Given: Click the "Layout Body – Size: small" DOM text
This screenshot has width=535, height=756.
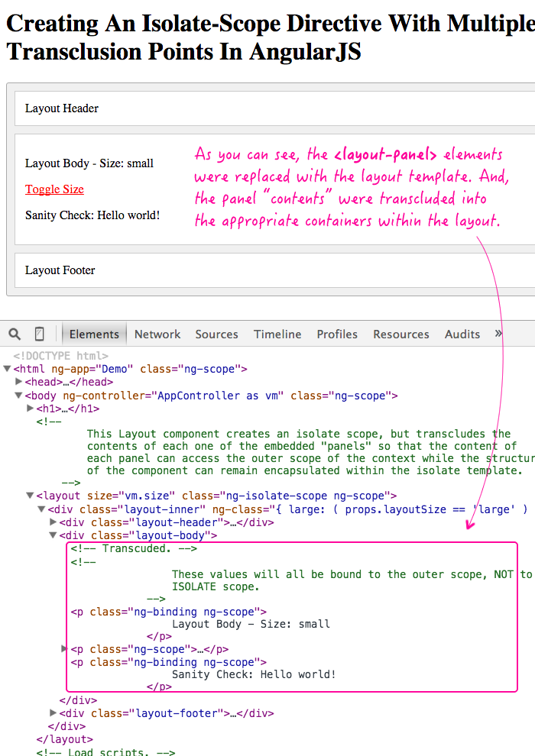Looking at the screenshot, I should [x=251, y=624].
